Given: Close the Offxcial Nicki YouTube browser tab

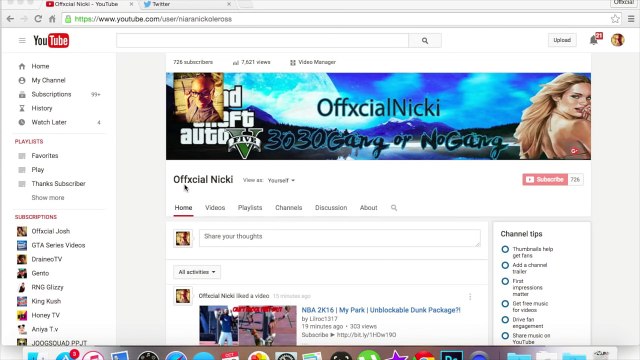Looking at the screenshot, I should pyautogui.click(x=131, y=4).
